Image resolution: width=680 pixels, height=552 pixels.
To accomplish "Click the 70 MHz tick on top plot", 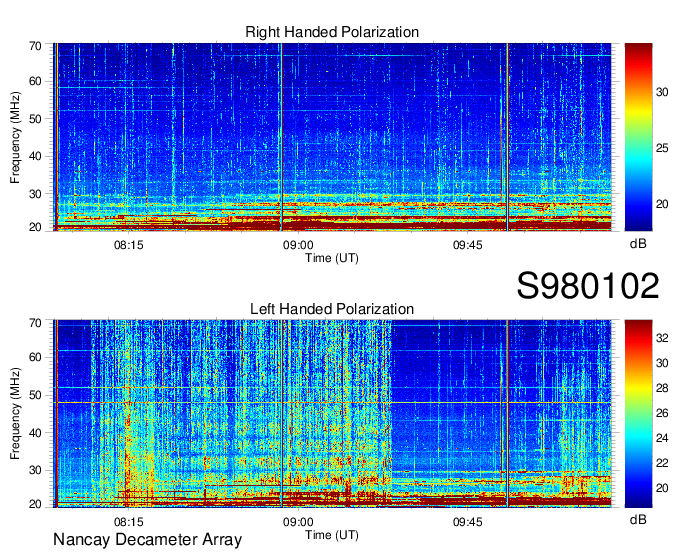I will 35,46.
